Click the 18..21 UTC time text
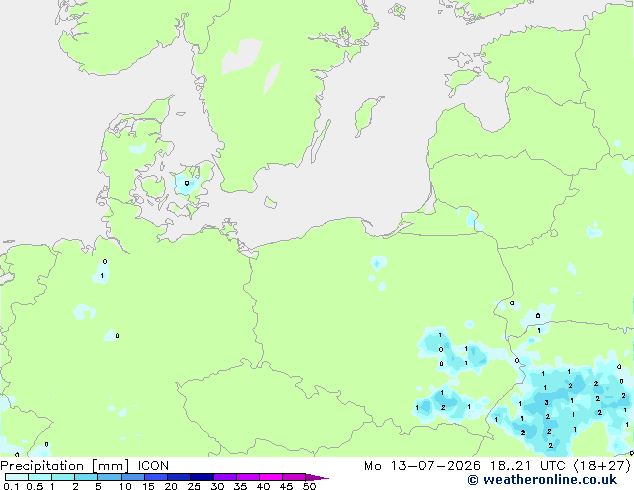This screenshot has width=634, height=490. coord(527,466)
